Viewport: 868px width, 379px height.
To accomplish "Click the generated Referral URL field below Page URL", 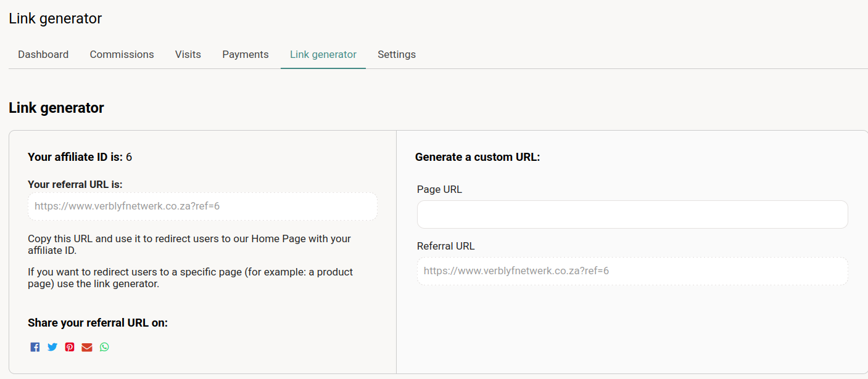I will pyautogui.click(x=632, y=271).
